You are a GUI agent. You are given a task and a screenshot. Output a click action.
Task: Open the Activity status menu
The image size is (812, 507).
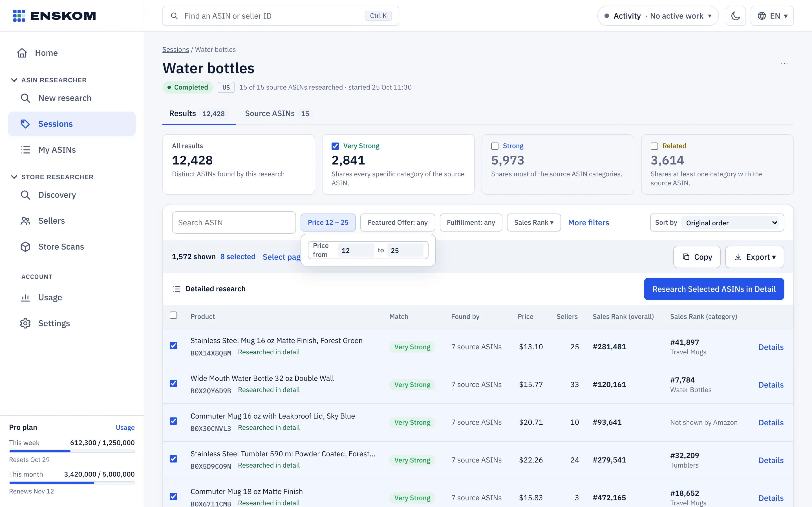658,16
